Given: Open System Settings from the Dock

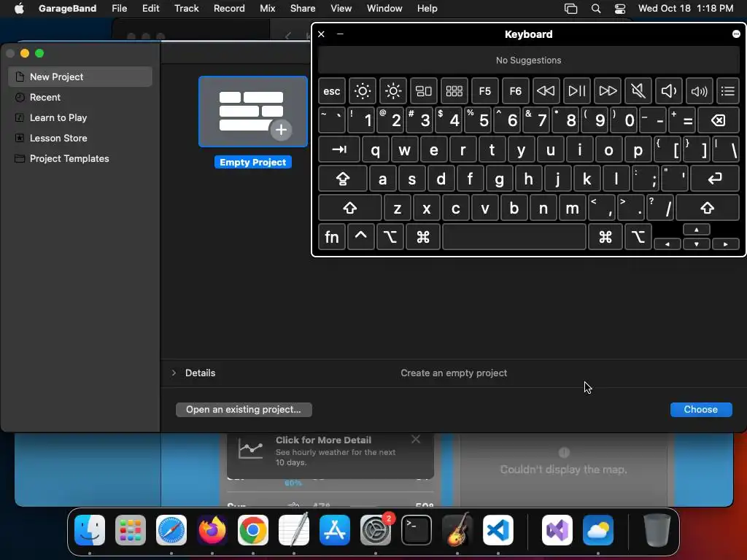Looking at the screenshot, I should coord(376,530).
